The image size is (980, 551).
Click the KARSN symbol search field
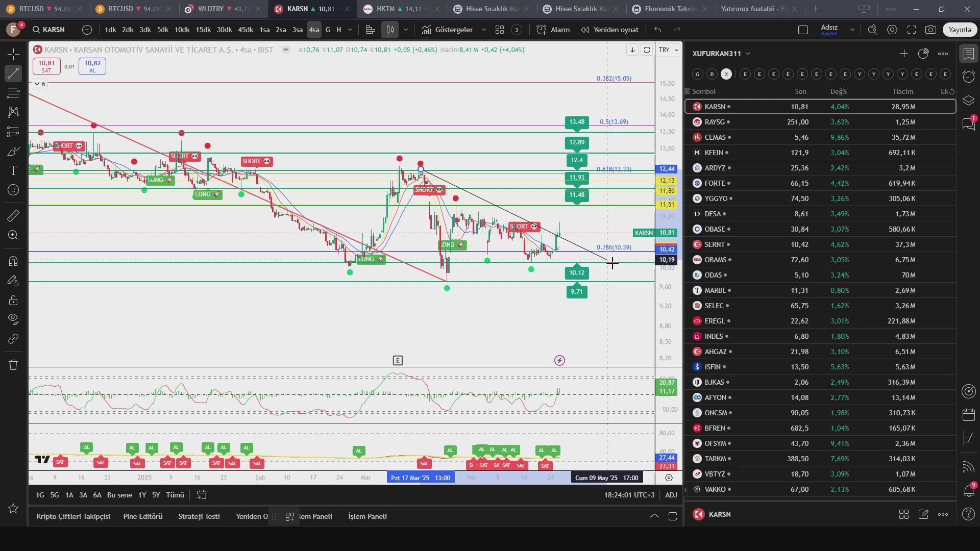(49, 30)
